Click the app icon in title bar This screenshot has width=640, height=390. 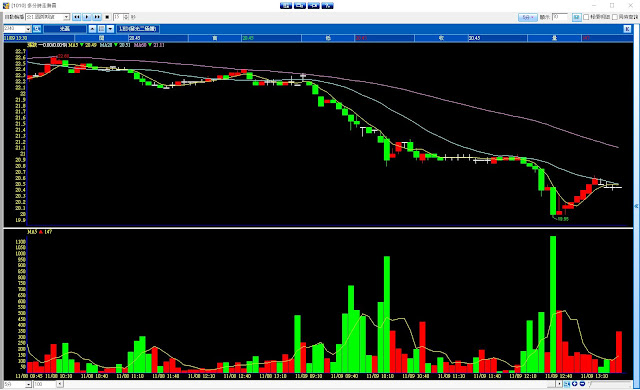(6, 6)
